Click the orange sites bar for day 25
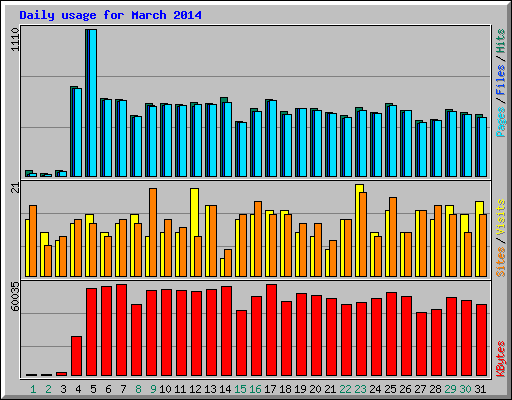 [x=393, y=237]
